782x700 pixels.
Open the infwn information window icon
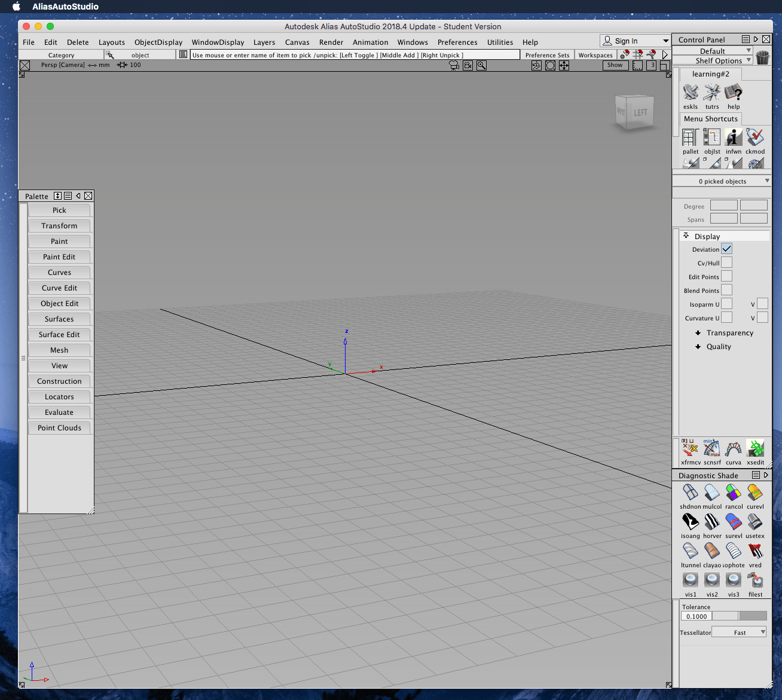(x=734, y=137)
